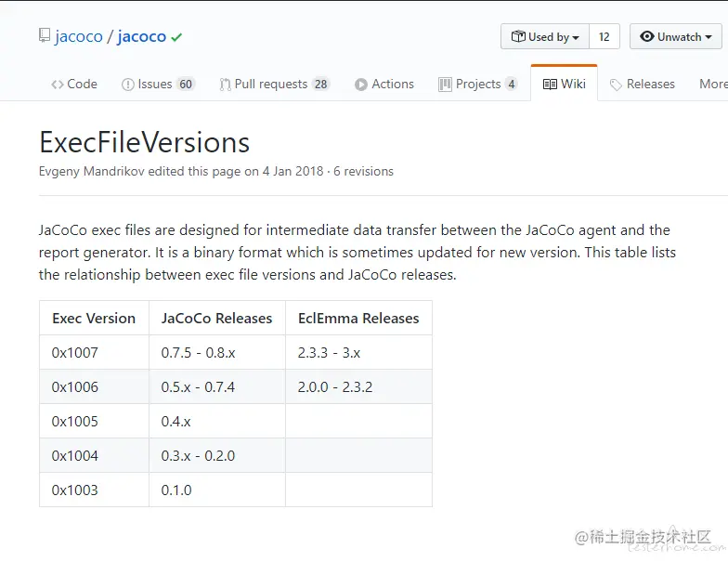Click the Issues count badge 60
728x562 pixels.
186,84
